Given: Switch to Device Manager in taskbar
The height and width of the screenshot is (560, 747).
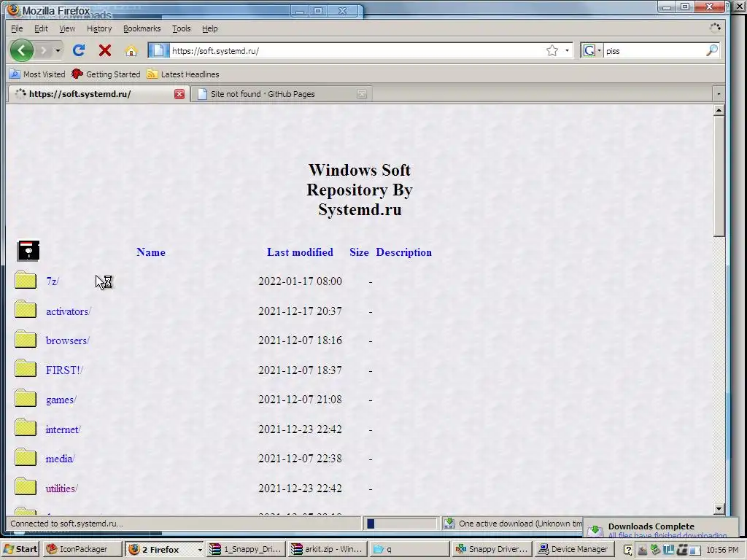Looking at the screenshot, I should (x=574, y=549).
